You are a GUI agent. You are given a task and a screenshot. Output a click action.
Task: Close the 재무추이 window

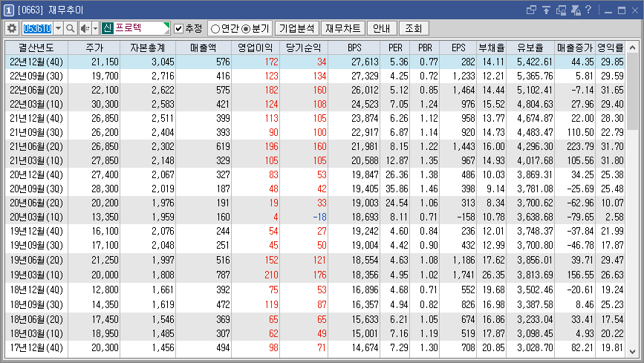635,10
